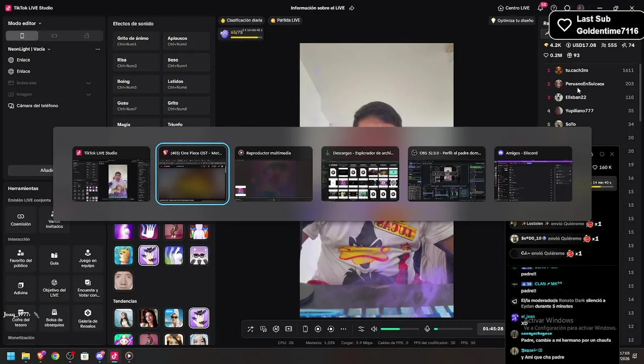Image resolution: width=644 pixels, height=364 pixels.
Task: Open Encuesta y Votar tool
Action: 87,288
